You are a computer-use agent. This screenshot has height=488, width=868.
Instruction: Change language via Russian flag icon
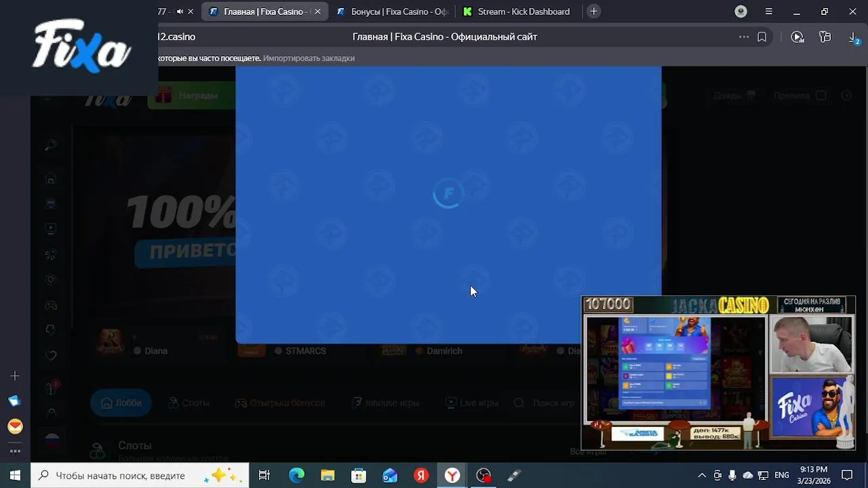click(x=52, y=441)
